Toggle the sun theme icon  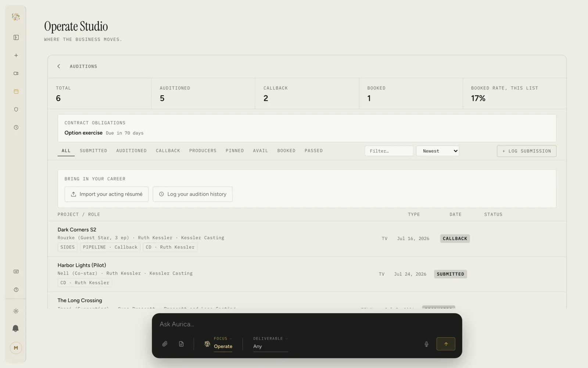coord(16,311)
